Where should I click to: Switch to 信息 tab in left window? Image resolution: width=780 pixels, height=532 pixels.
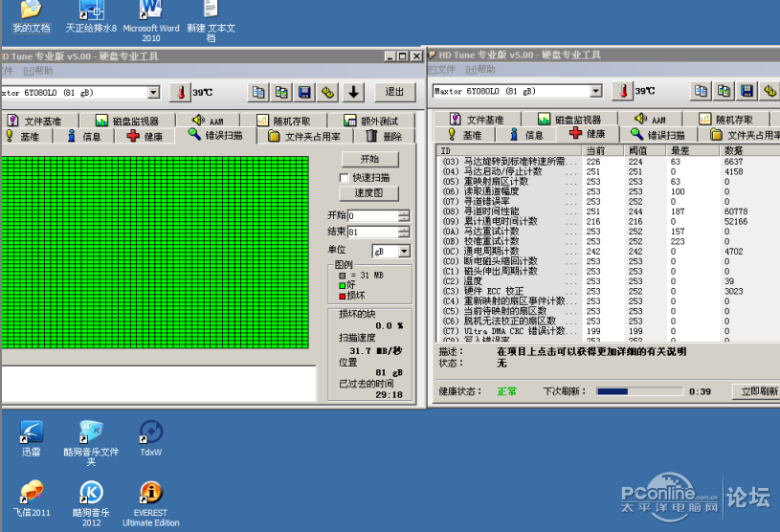pyautogui.click(x=84, y=136)
